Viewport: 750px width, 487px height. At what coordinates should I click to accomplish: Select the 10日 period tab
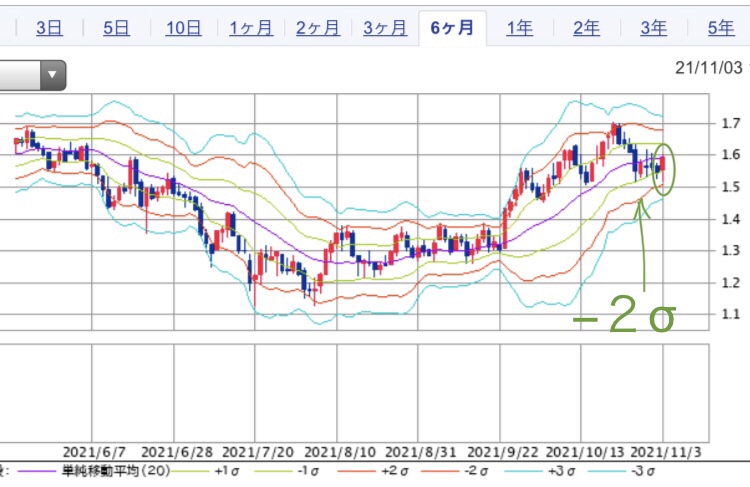pos(183,28)
